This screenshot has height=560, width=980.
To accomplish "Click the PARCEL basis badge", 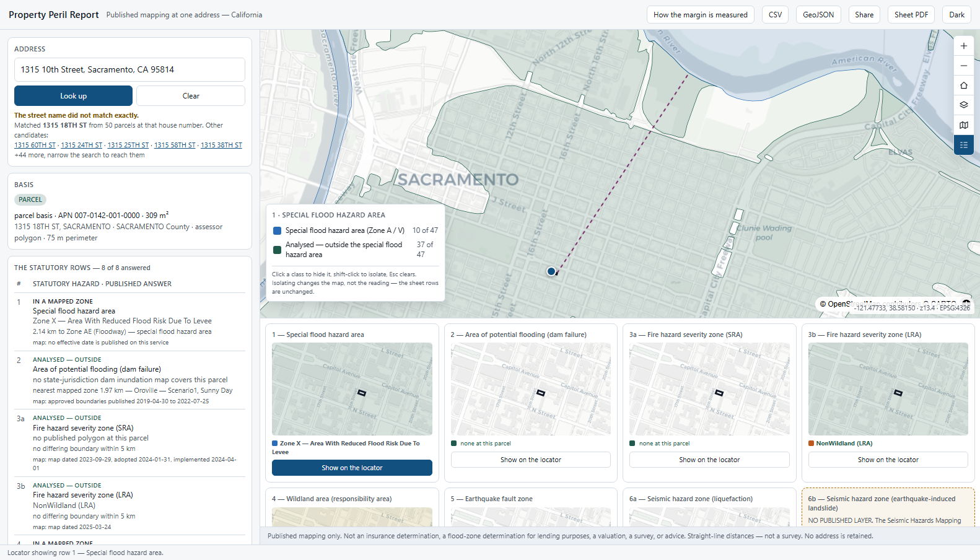I will 30,199.
